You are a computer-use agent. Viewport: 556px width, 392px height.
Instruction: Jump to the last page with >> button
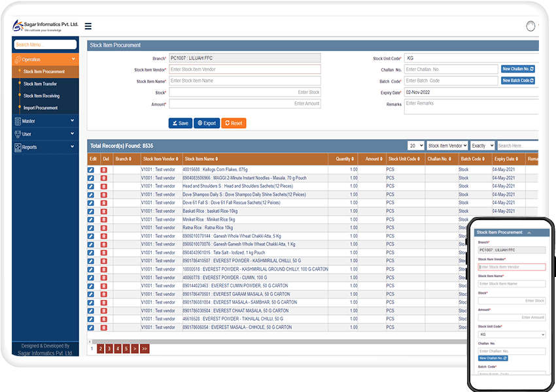[145, 349]
